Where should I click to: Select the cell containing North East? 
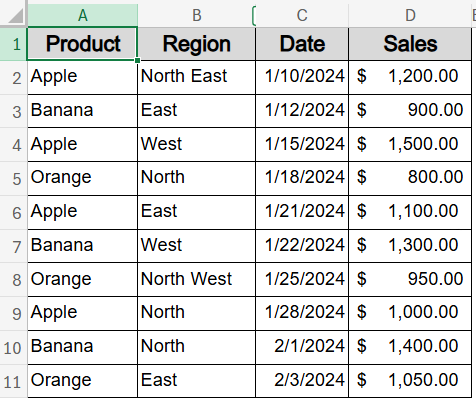tap(197, 77)
